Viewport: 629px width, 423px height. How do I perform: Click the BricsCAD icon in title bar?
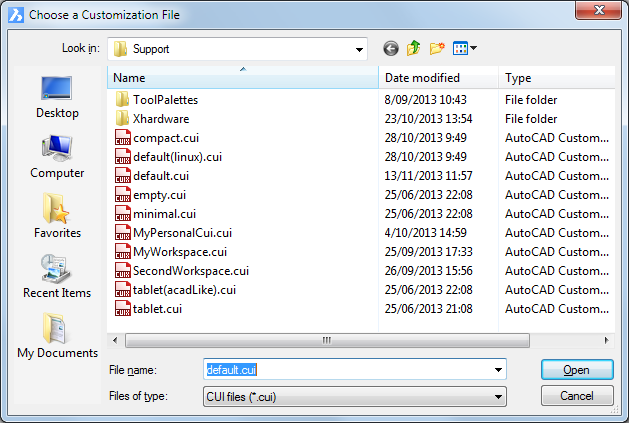16,15
